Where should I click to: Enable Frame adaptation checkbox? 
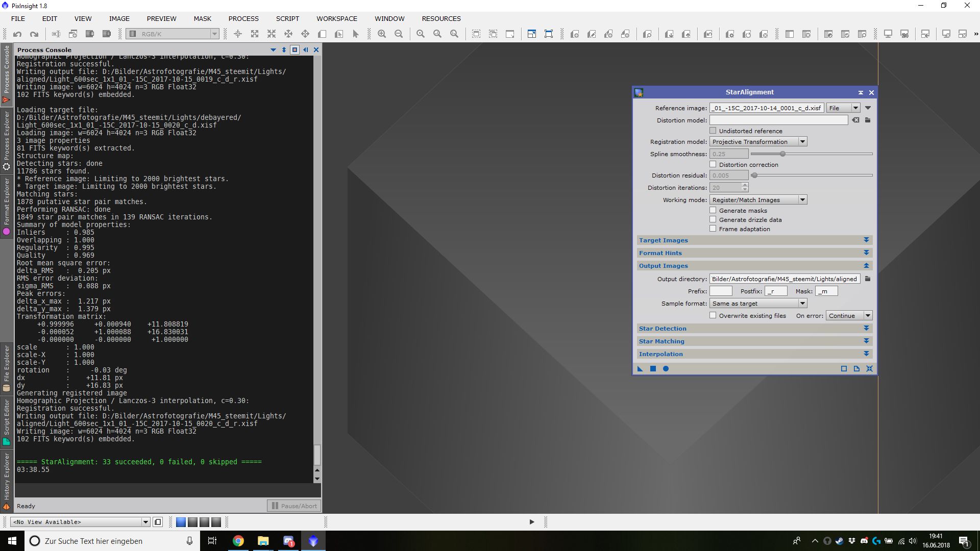713,229
